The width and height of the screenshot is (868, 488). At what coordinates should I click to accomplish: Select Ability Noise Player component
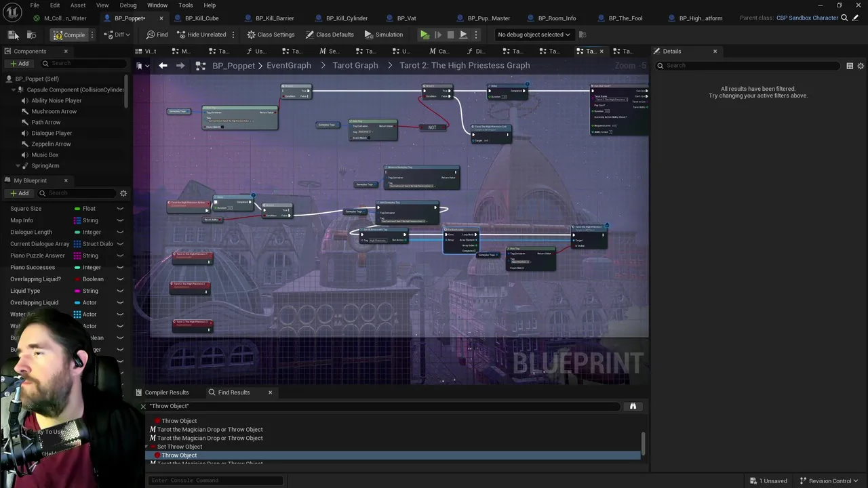tap(56, 100)
